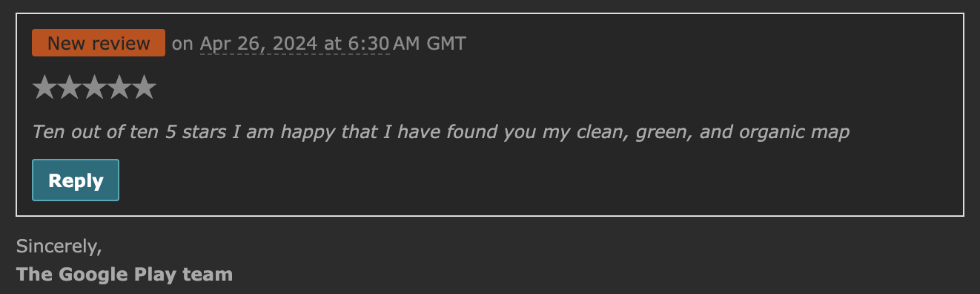This screenshot has width=980, height=294.
Task: Click the word 'on' before the date
Action: 182,44
